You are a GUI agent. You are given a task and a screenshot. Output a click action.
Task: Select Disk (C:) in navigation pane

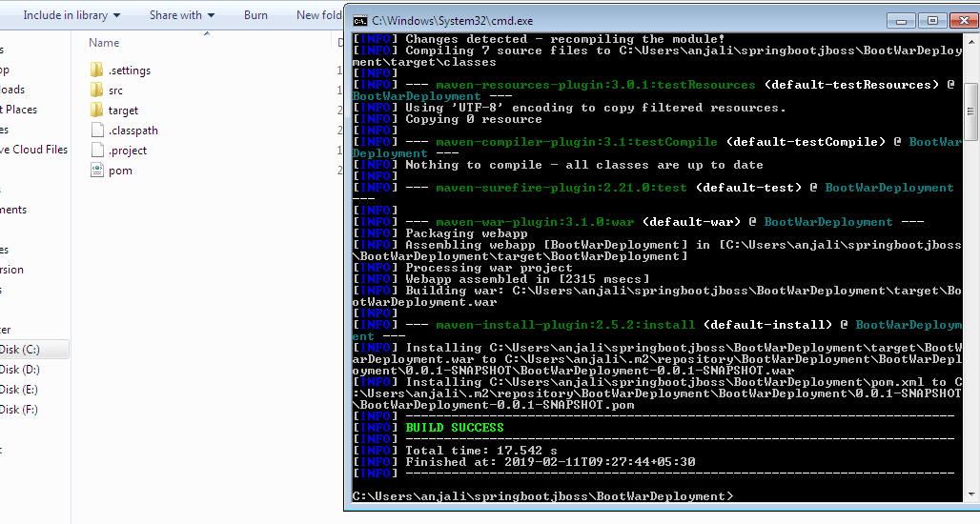click(20, 350)
